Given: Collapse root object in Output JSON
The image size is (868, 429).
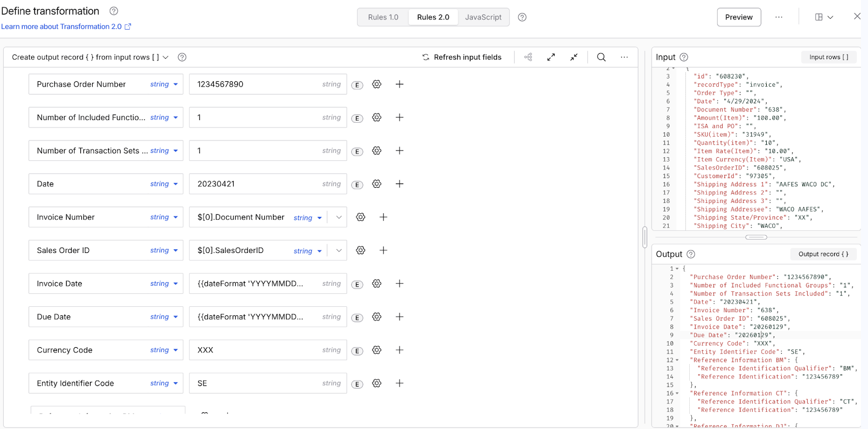Looking at the screenshot, I should [x=677, y=269].
